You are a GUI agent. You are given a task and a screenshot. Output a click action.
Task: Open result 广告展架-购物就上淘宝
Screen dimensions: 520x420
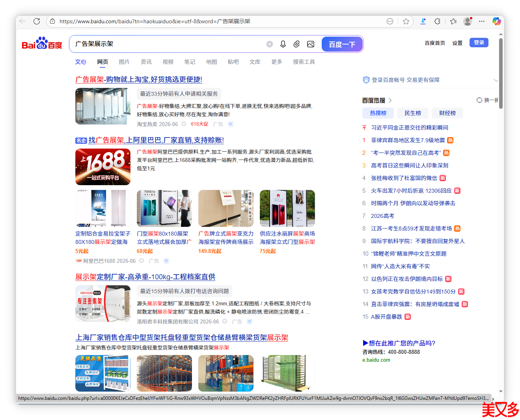click(139, 80)
